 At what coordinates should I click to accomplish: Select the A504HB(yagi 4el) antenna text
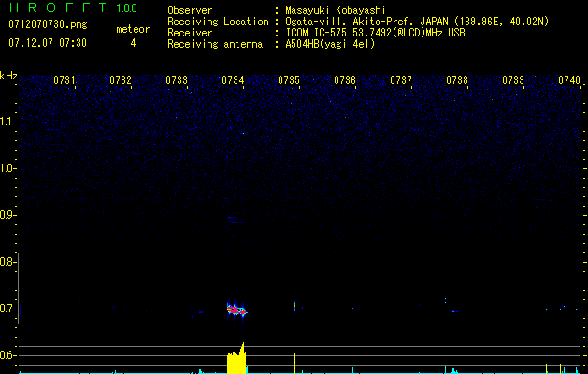pos(330,44)
